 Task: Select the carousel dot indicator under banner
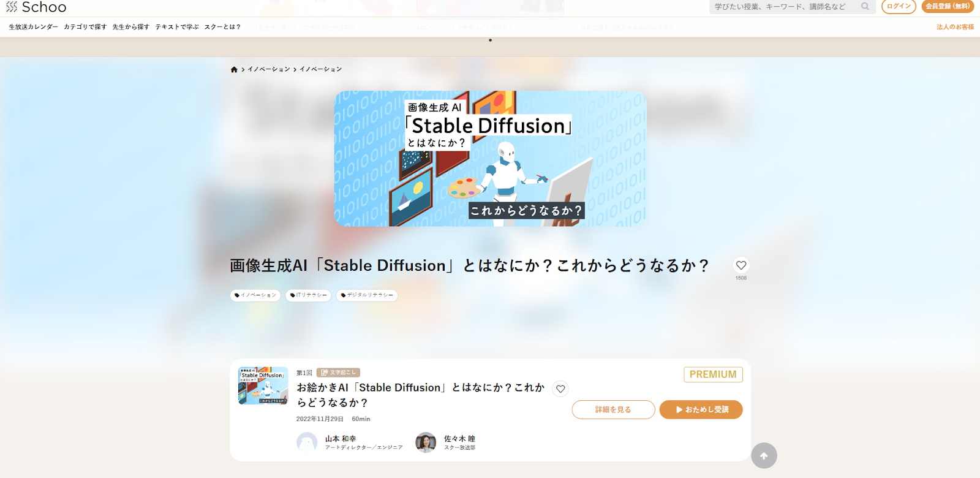point(490,40)
